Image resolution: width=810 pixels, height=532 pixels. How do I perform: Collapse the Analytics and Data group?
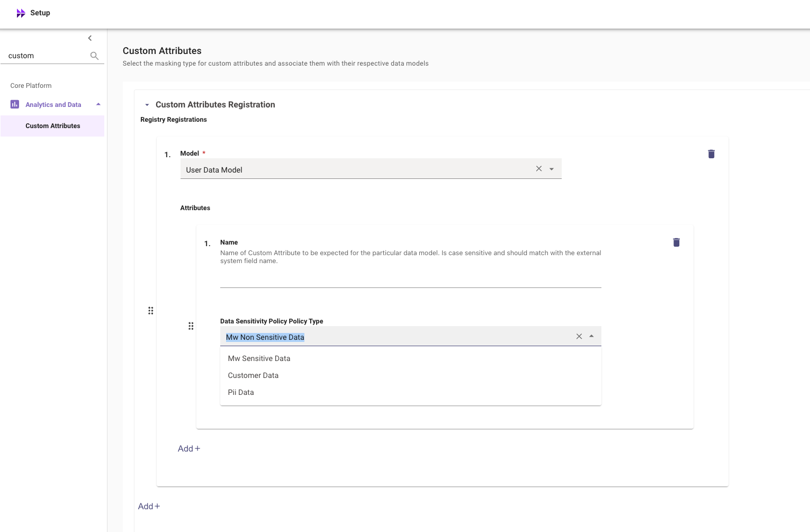pyautogui.click(x=98, y=104)
